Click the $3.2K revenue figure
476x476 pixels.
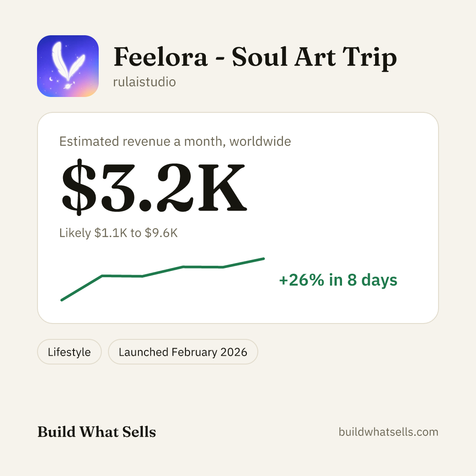154,187
